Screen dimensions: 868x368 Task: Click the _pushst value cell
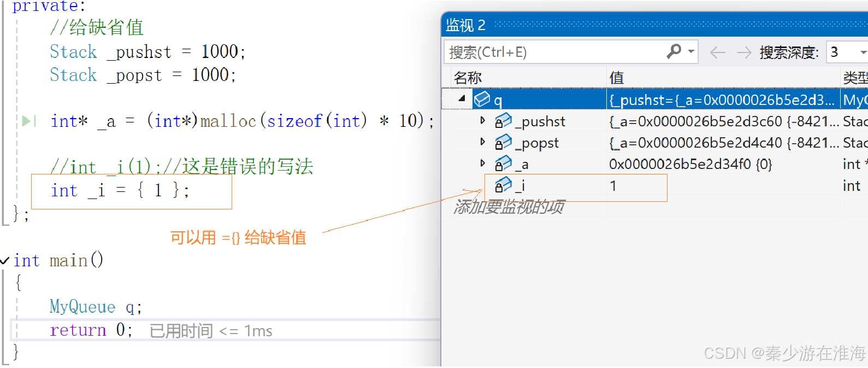tap(723, 121)
